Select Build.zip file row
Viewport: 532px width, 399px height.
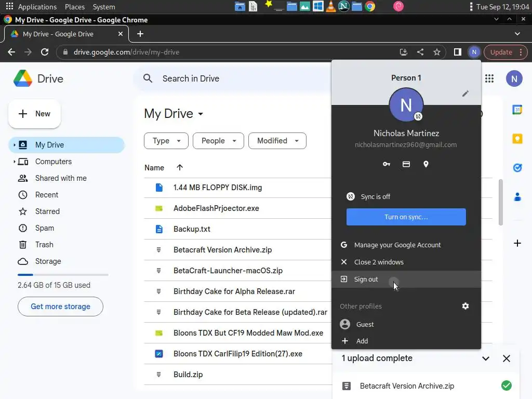237,375
